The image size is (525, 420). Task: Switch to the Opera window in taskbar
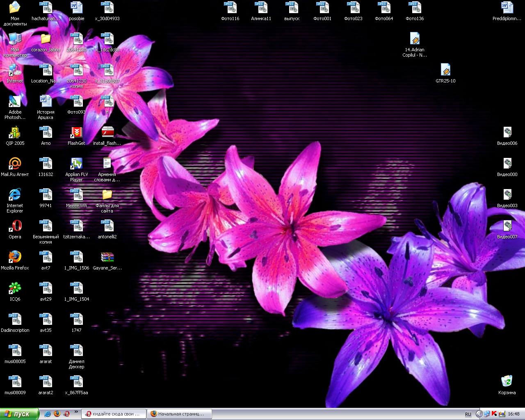[x=114, y=414]
